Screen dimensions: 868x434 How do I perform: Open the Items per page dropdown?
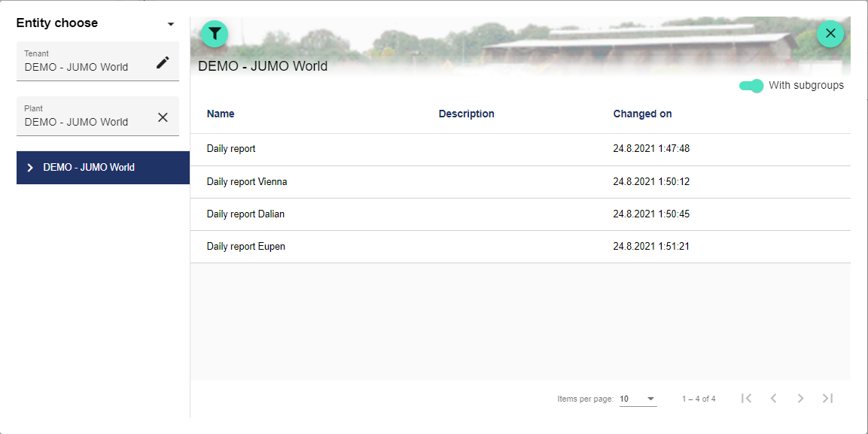click(x=638, y=399)
